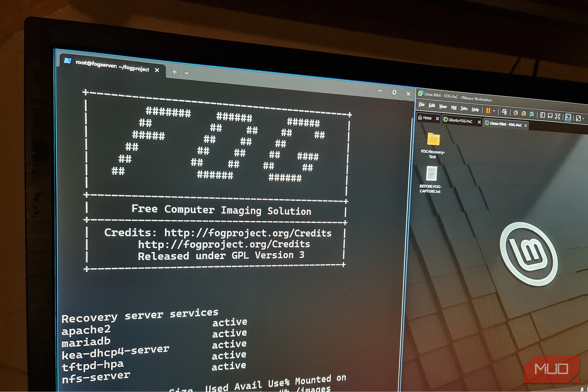Switch to the Ubuntu-FOG-PoC tab
Viewport: 588px width, 392px height.
click(460, 121)
